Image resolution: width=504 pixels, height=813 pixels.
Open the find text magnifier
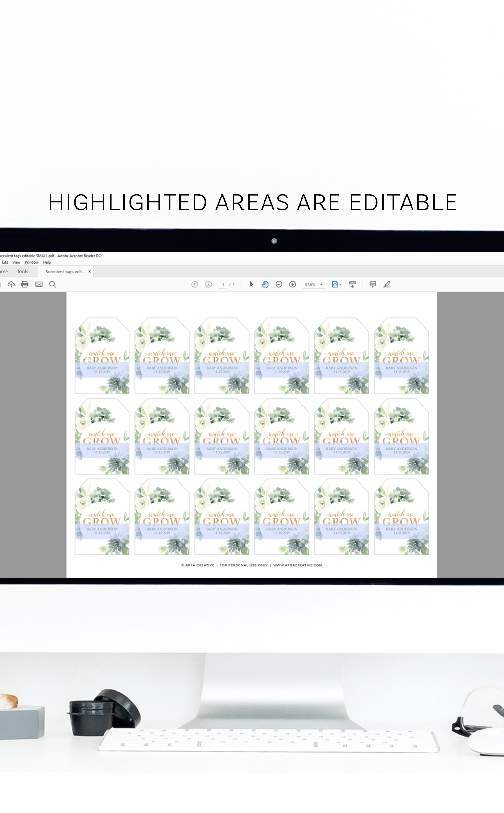pyautogui.click(x=53, y=284)
